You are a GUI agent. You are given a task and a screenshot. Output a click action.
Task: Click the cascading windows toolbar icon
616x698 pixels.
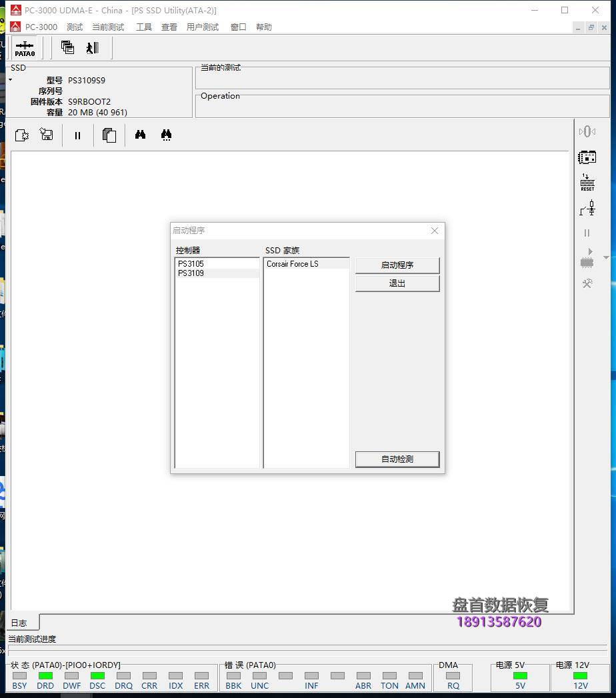[x=67, y=47]
